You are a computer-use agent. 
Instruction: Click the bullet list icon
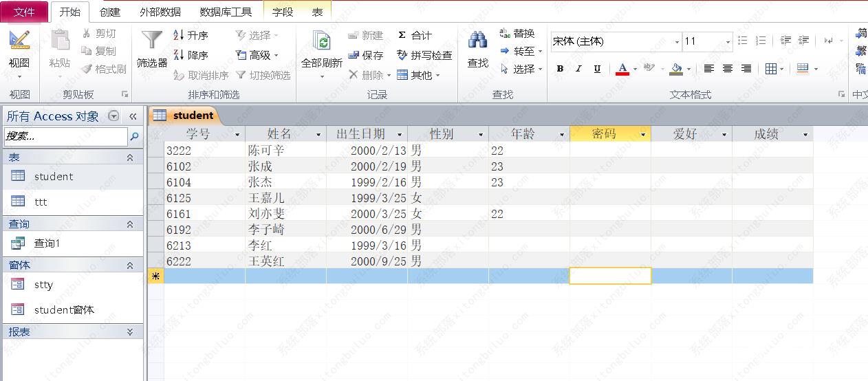click(x=743, y=41)
